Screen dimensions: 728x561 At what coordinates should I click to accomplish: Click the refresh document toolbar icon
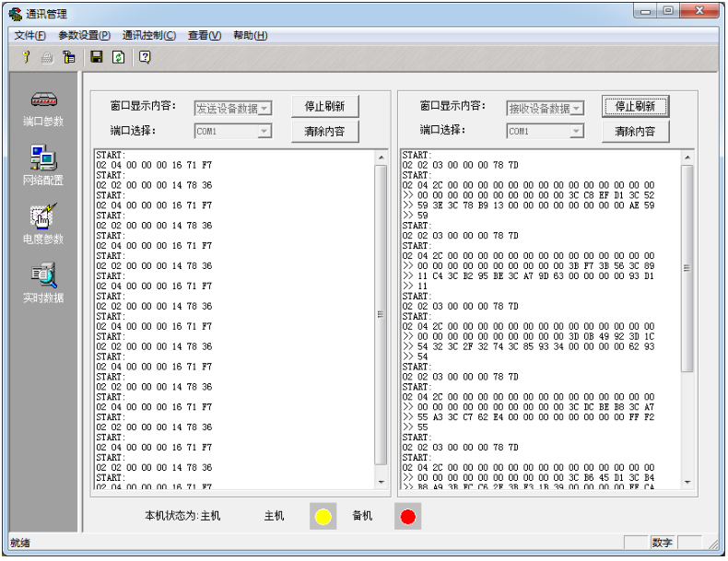118,57
